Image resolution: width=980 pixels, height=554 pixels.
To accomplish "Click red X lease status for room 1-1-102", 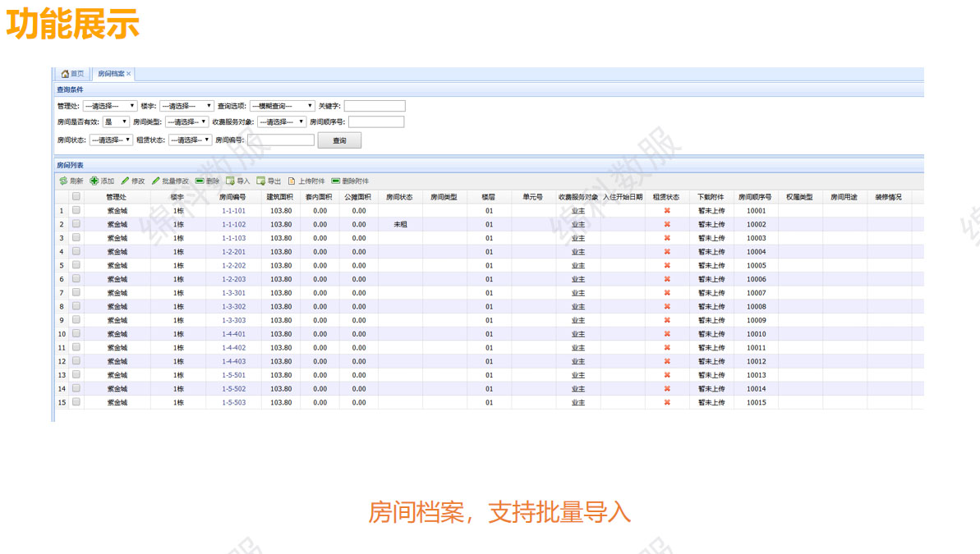I will click(x=667, y=225).
